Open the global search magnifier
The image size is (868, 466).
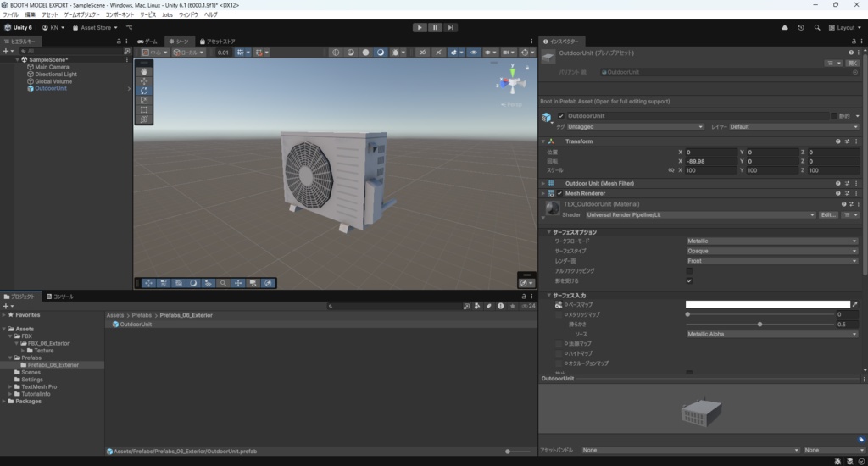(x=817, y=28)
